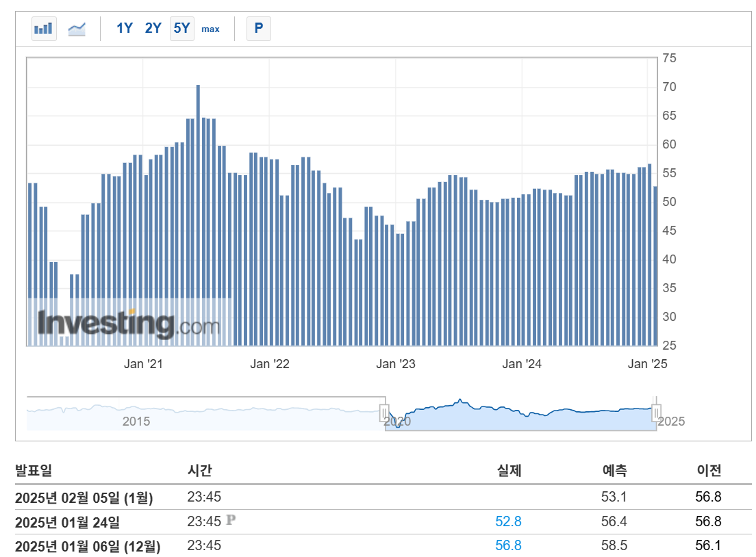Click the Jan '23 axis label
This screenshot has height=557, width=756.
[x=395, y=364]
